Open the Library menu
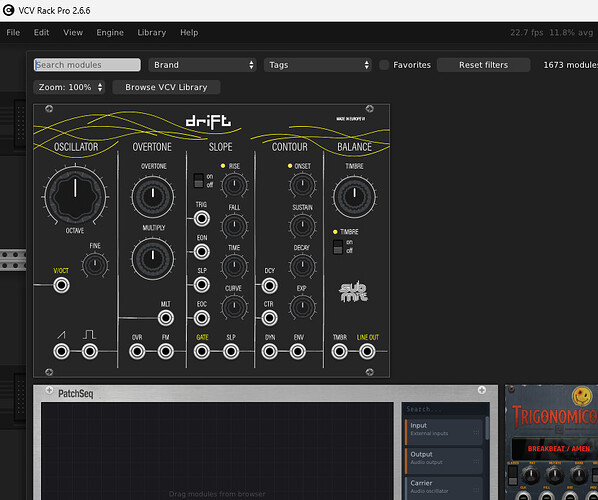Image resolution: width=598 pixels, height=500 pixels. click(x=151, y=32)
